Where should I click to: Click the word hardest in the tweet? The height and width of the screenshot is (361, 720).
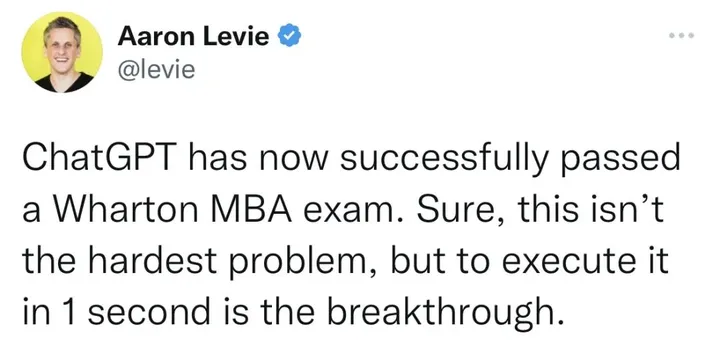152,261
